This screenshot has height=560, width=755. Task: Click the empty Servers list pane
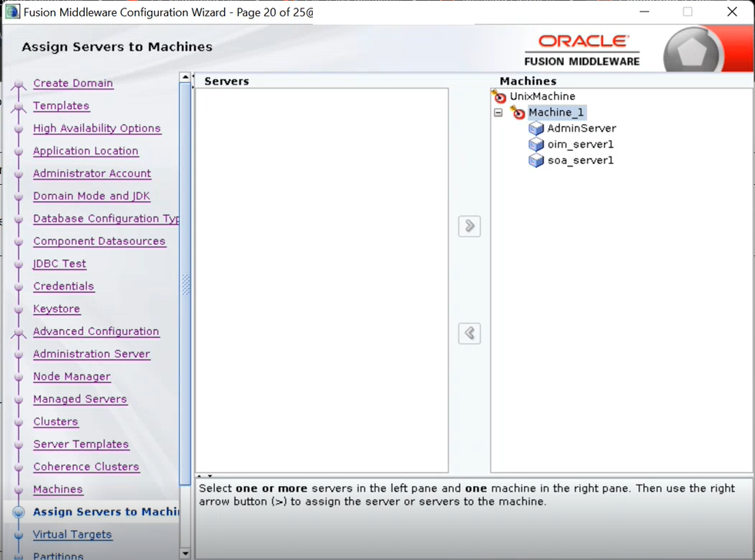coord(322,280)
